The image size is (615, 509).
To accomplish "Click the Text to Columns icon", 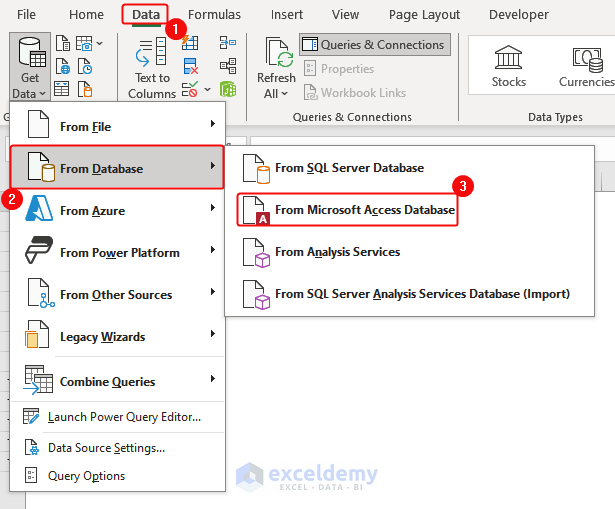I will (x=151, y=51).
